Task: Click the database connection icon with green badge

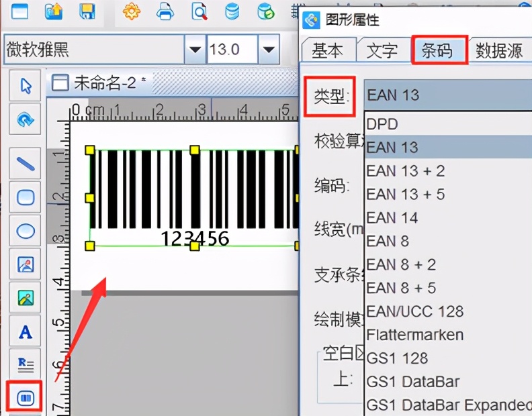Action: coord(265,11)
